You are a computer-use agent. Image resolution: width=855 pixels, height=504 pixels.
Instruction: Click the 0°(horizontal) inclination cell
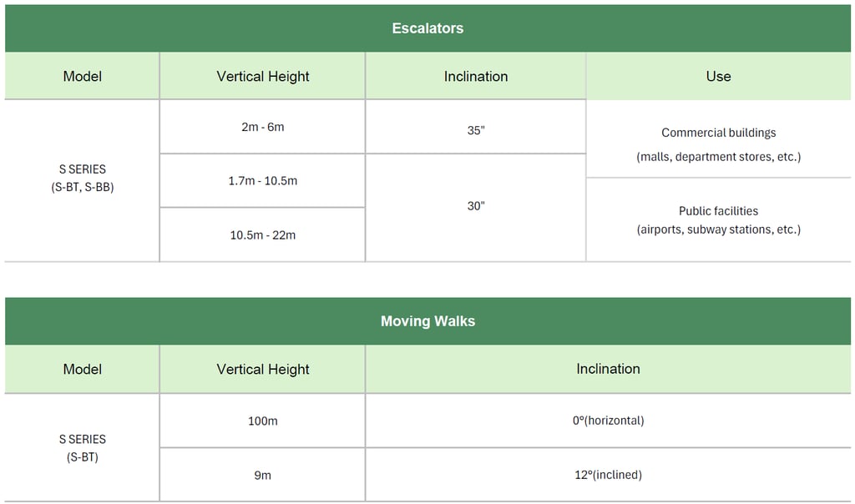point(608,421)
